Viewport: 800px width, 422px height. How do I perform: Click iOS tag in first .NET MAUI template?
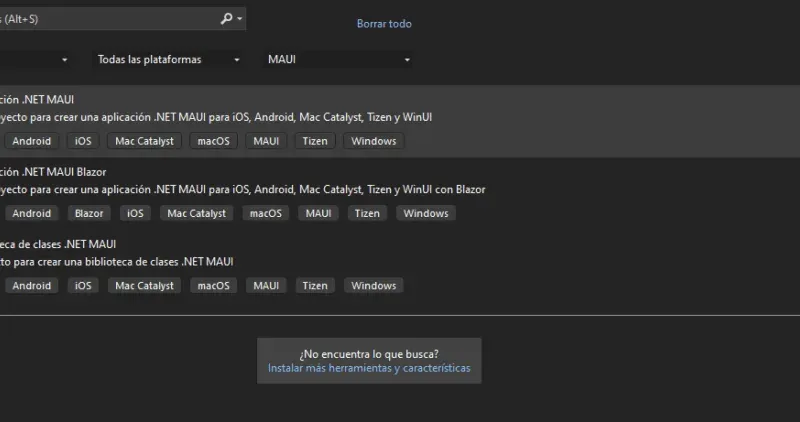pos(83,141)
